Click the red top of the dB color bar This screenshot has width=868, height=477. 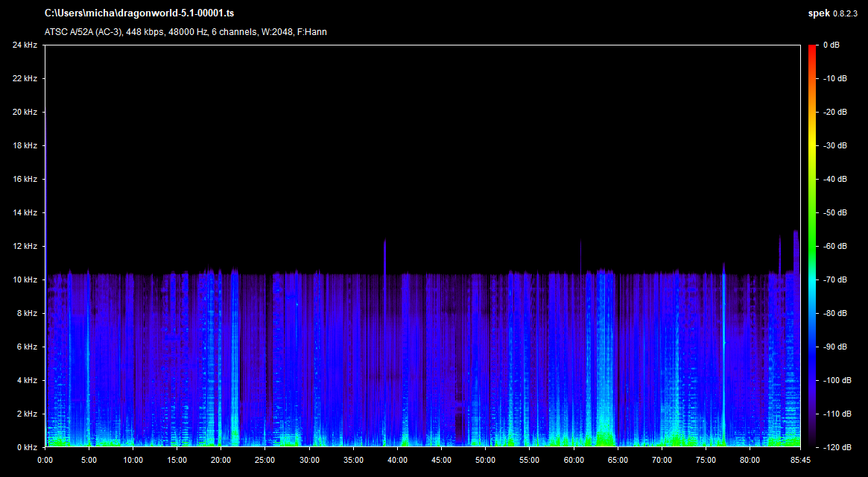coord(811,48)
